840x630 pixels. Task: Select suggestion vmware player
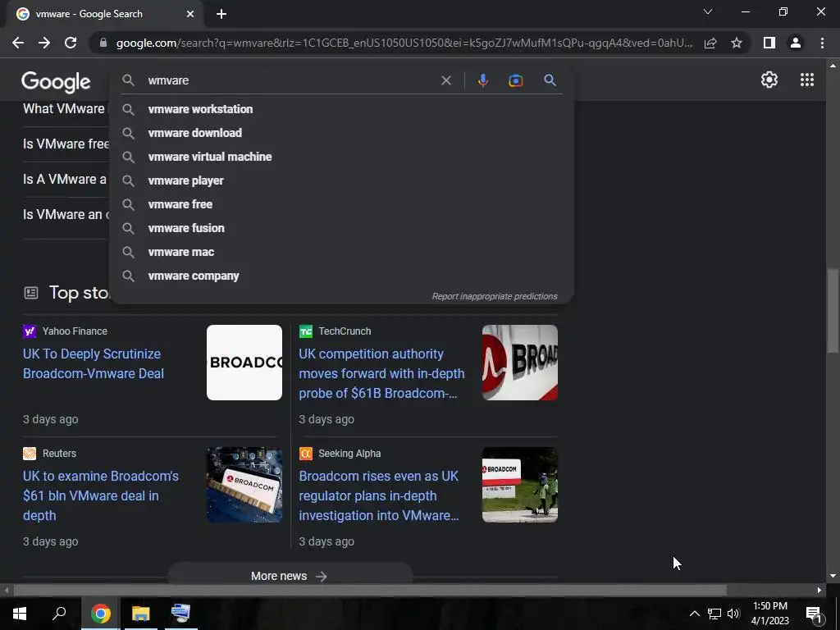click(342, 180)
